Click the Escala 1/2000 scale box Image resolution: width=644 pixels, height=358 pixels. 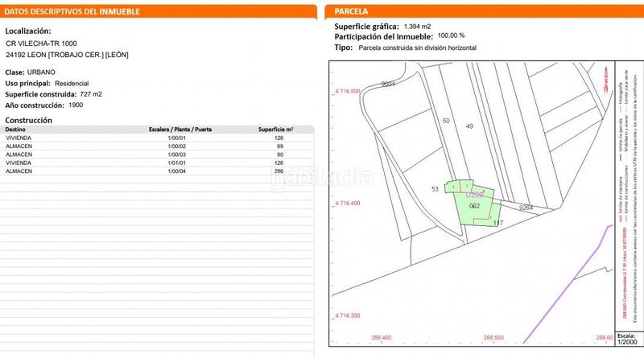click(x=628, y=340)
